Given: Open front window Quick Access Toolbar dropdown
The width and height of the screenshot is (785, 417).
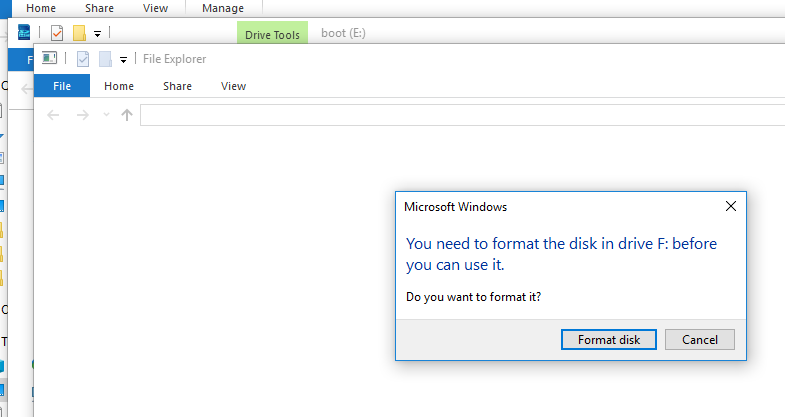Looking at the screenshot, I should (123, 60).
